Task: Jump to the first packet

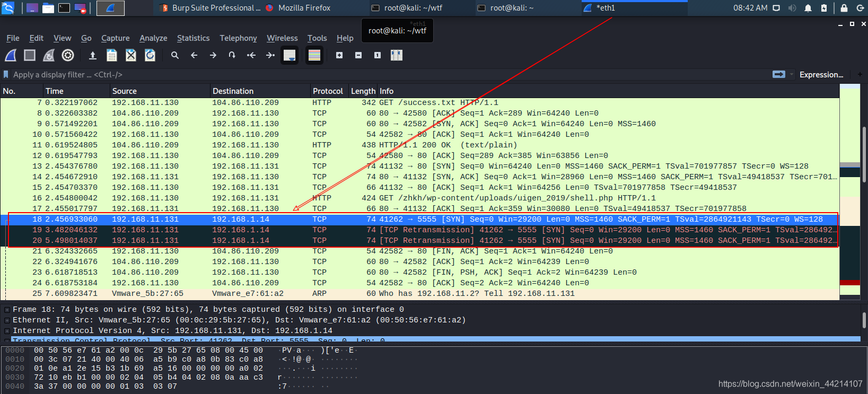Action: click(251, 55)
